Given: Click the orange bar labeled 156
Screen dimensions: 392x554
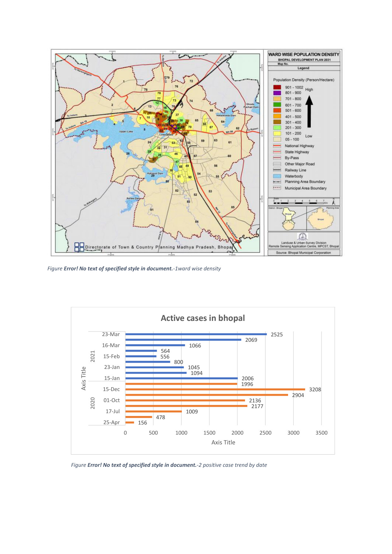Looking at the screenshot, I should pyautogui.click(x=130, y=423).
